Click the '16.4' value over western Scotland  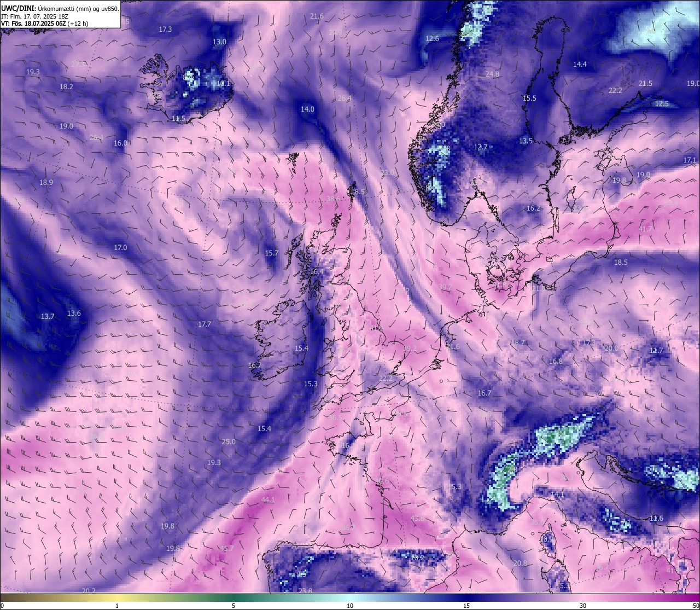[317, 271]
